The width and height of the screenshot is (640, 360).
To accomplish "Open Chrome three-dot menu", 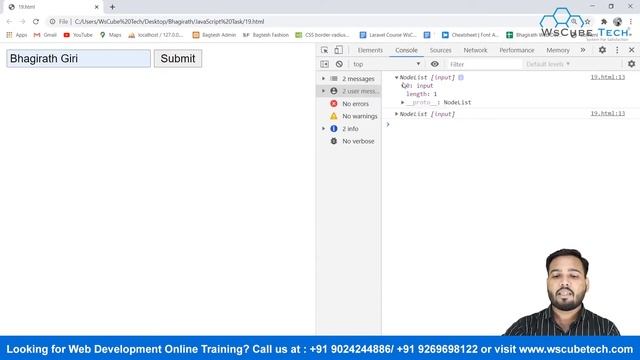I will point(631,22).
